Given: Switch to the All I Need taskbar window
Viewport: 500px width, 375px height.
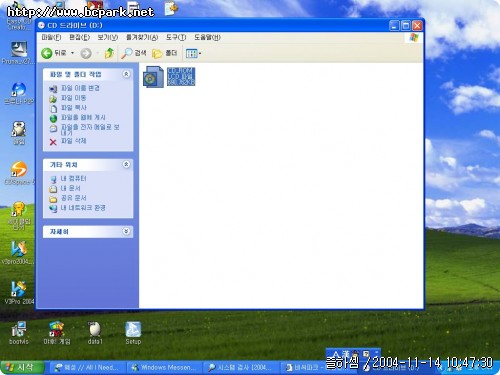Looking at the screenshot, I should click(88, 368).
